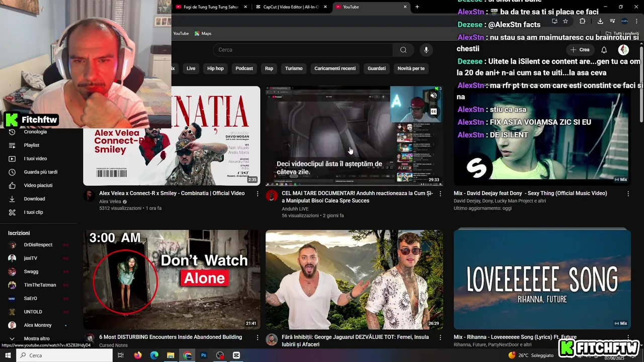The image size is (644, 362).
Task: Open the Cursed Notes channel link
Action: tap(113, 345)
